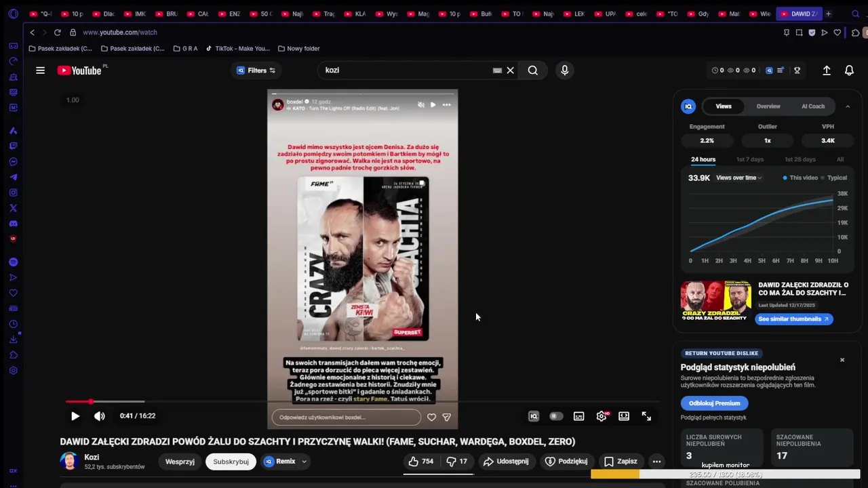Open more actions menu below the video

tap(656, 462)
